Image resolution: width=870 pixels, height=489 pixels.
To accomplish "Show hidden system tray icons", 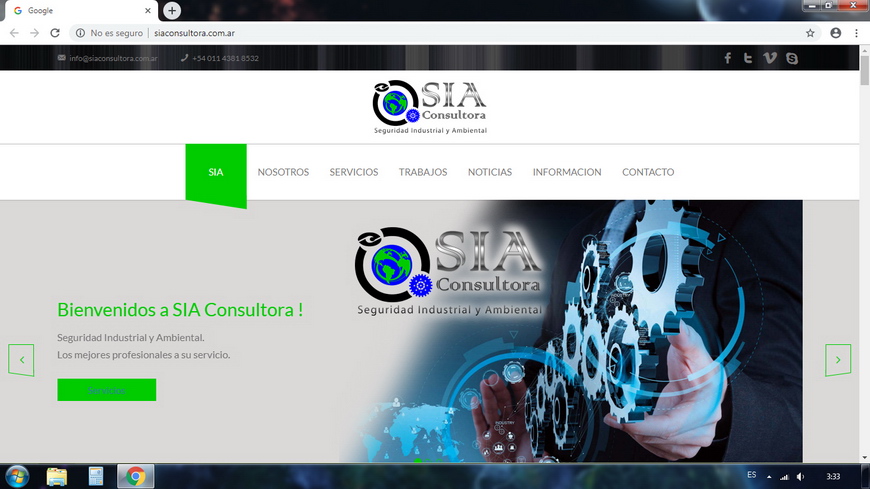I will [x=768, y=477].
